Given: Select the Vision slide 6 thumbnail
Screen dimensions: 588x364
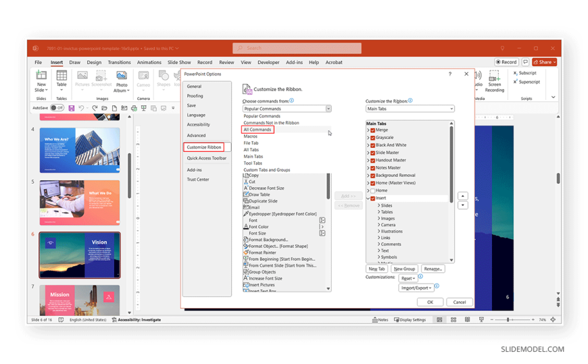Looking at the screenshot, I should [x=80, y=255].
